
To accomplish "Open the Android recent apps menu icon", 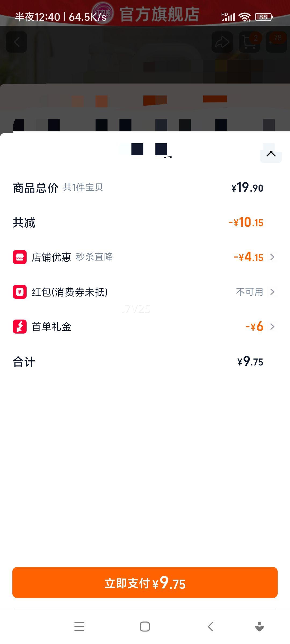I will tap(79, 627).
